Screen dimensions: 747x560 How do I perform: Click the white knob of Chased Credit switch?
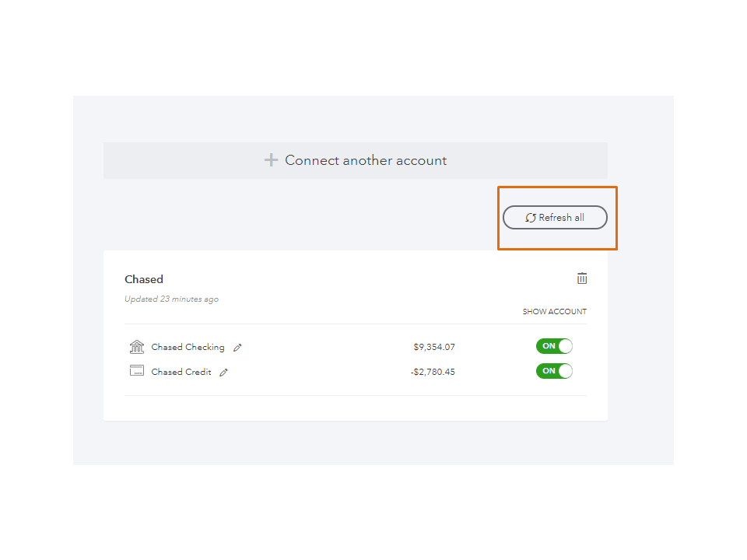coord(565,371)
